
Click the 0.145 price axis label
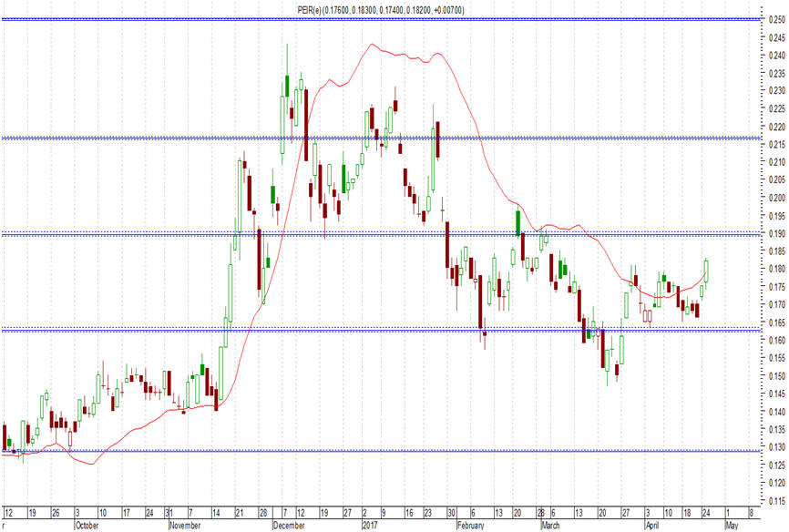click(777, 394)
